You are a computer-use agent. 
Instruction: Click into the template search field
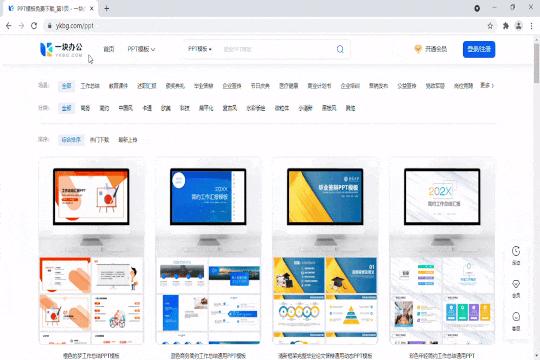pos(276,49)
